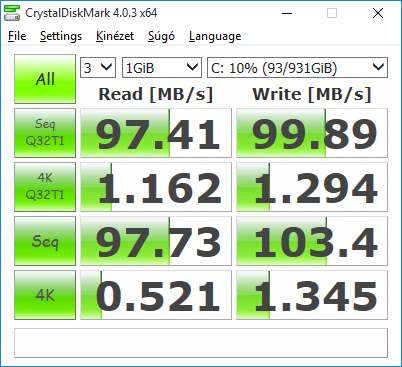
Task: Click the 4K Q32T1 read result 1.162
Action: [x=156, y=187]
